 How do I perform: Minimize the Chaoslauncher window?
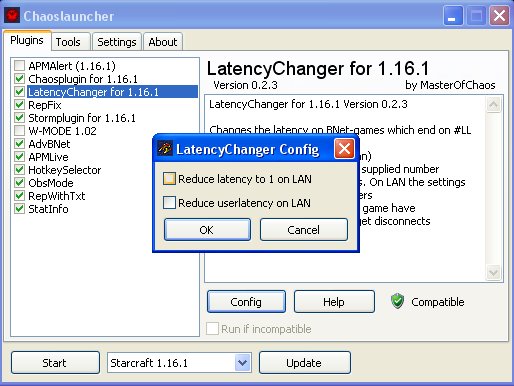[453, 16]
